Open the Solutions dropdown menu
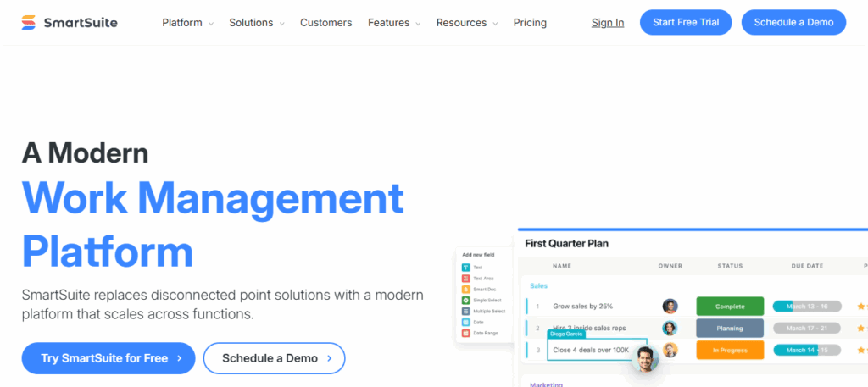This screenshot has height=387, width=868. pyautogui.click(x=256, y=23)
